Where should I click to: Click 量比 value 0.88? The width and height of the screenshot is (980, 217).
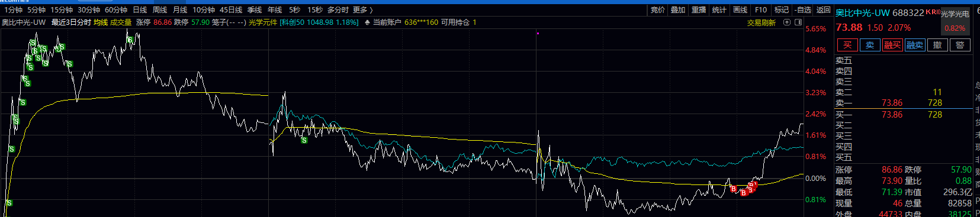(963, 181)
